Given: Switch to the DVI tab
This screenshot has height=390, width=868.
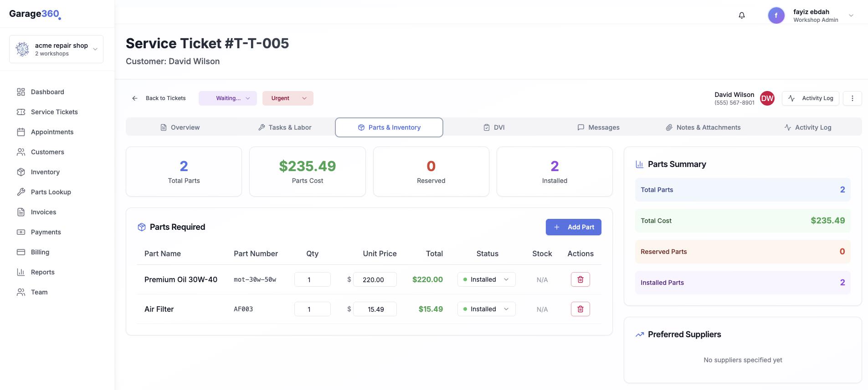Looking at the screenshot, I should pos(494,127).
